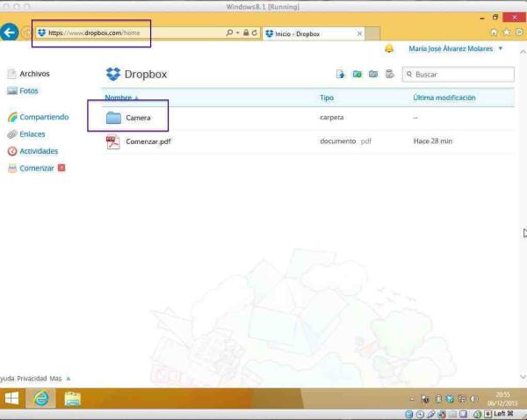Viewport: 527px width, 420px height.
Task: Click the 'carpeta' type cell
Action: 332,118
